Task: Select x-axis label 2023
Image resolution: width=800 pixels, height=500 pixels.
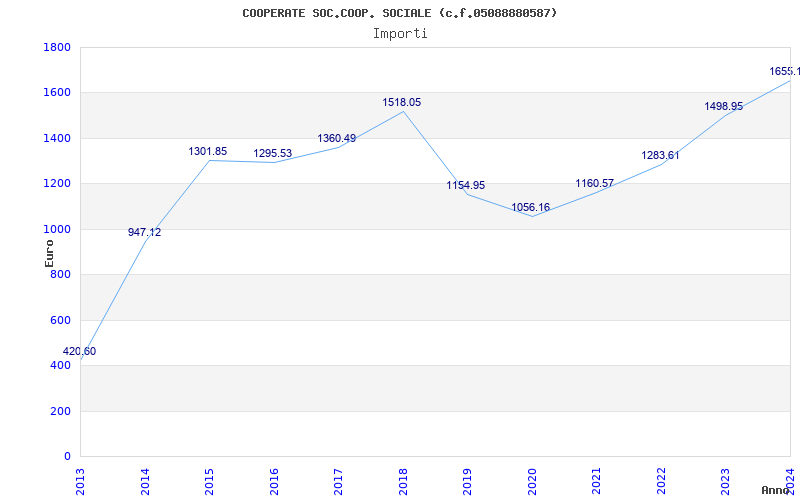Action: [726, 481]
